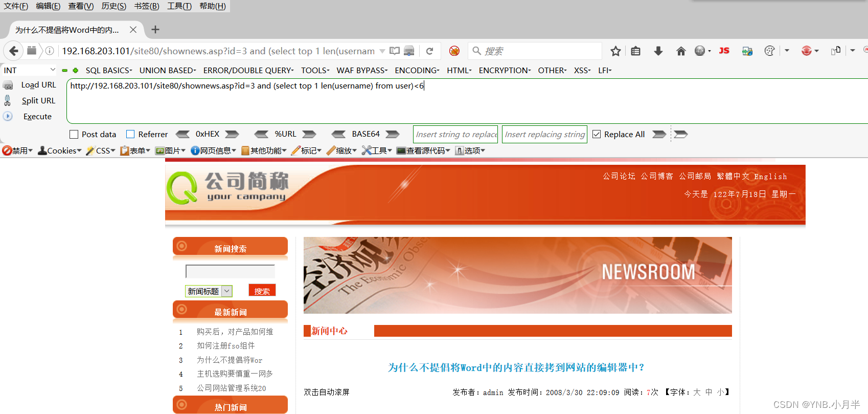Open the downloads arrow icon
This screenshot has width=868, height=414.
click(658, 51)
